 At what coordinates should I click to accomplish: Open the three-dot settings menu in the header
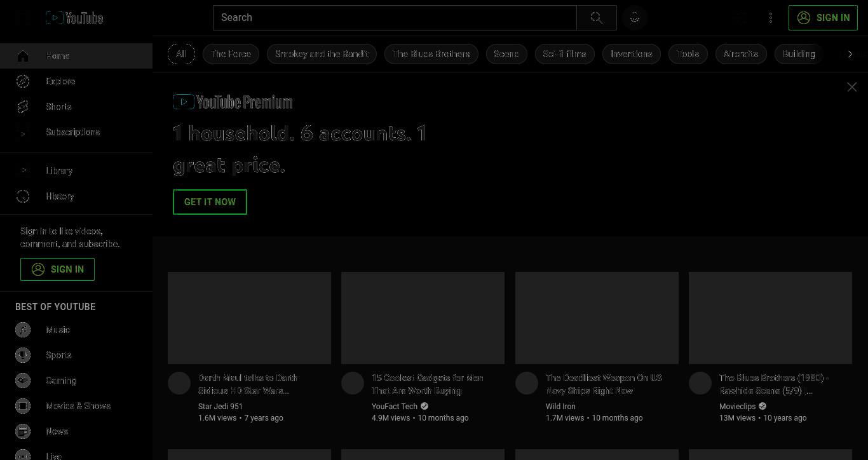[771, 18]
